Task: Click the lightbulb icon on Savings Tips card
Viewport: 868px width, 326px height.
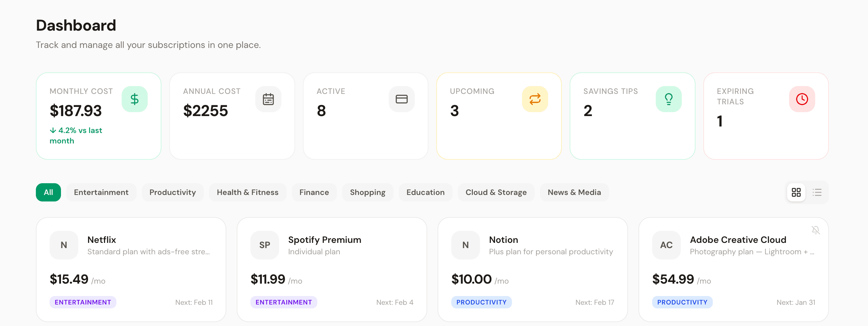Action: point(669,99)
